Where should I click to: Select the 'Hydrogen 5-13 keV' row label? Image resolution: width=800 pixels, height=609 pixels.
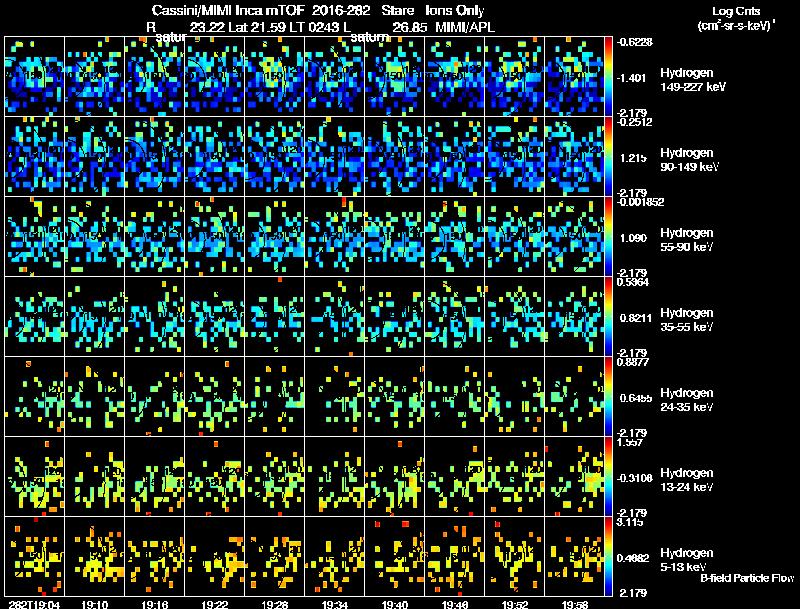pos(687,560)
